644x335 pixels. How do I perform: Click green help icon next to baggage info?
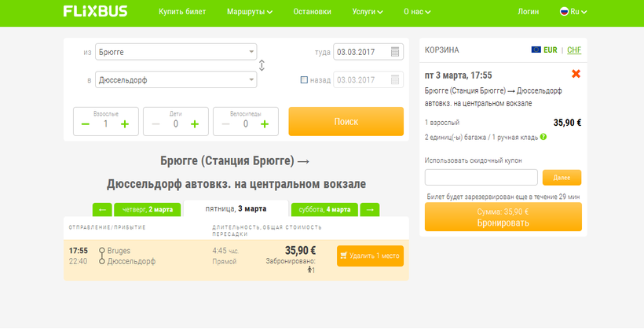click(543, 137)
